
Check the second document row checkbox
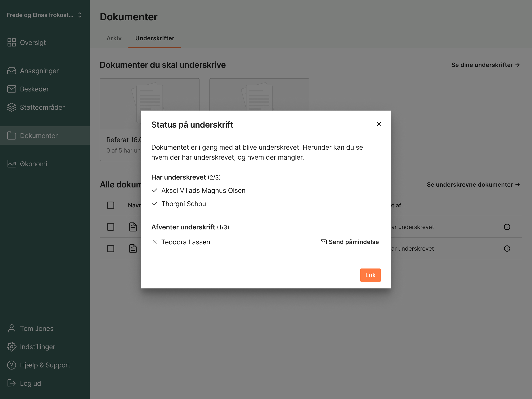click(110, 249)
